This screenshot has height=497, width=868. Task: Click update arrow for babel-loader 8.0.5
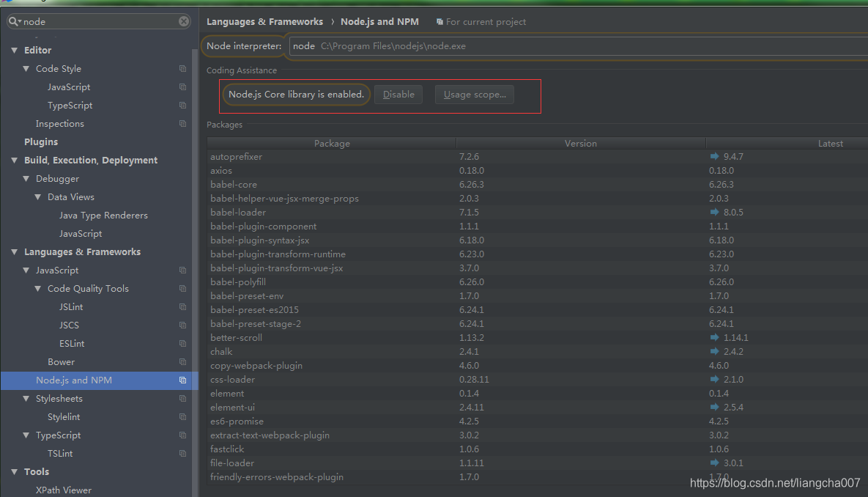tap(714, 212)
